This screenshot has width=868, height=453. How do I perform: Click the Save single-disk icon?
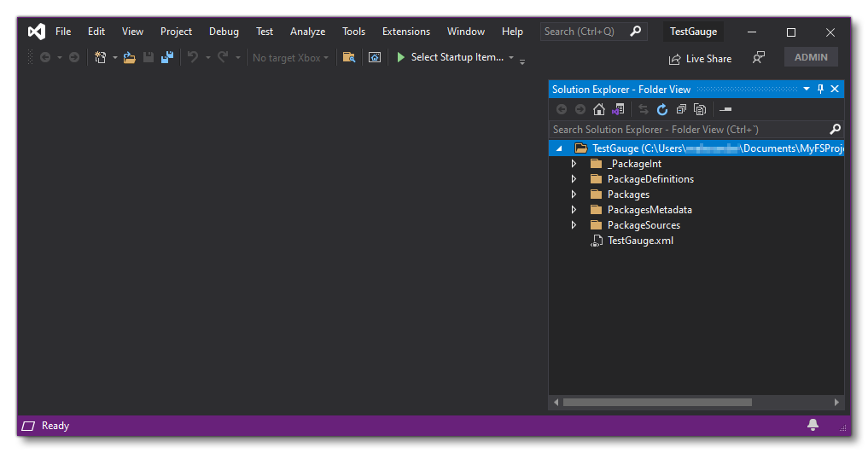(x=149, y=57)
